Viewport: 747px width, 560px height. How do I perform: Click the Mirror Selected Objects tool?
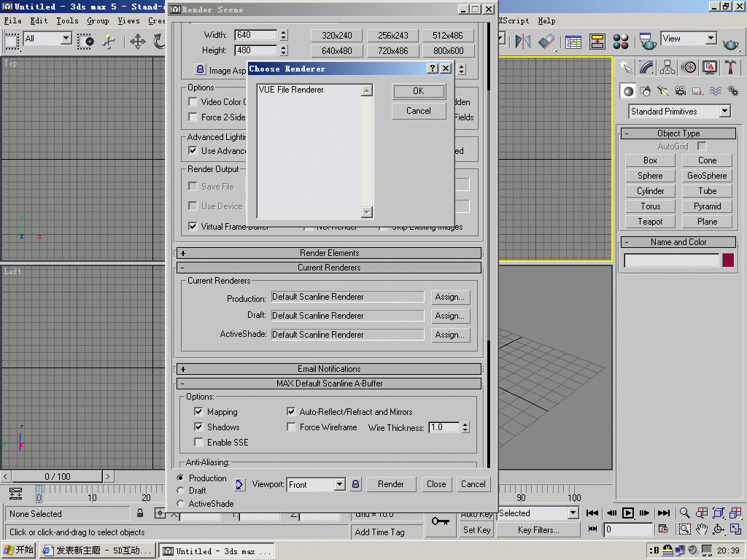[x=522, y=42]
